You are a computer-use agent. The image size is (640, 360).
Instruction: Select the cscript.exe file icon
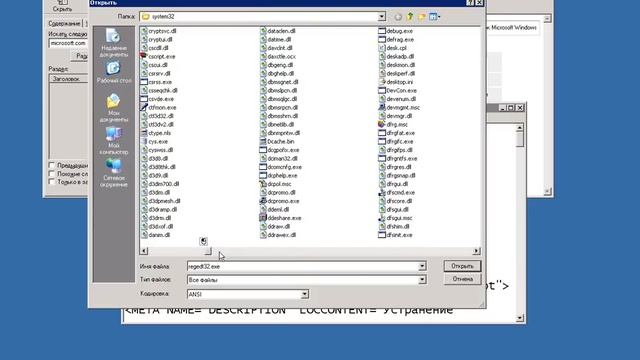click(144, 56)
